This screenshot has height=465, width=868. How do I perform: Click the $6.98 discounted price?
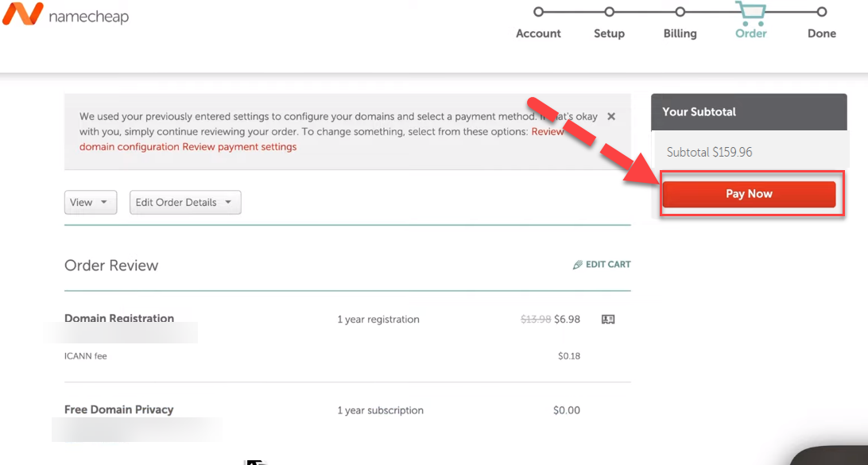tap(567, 320)
